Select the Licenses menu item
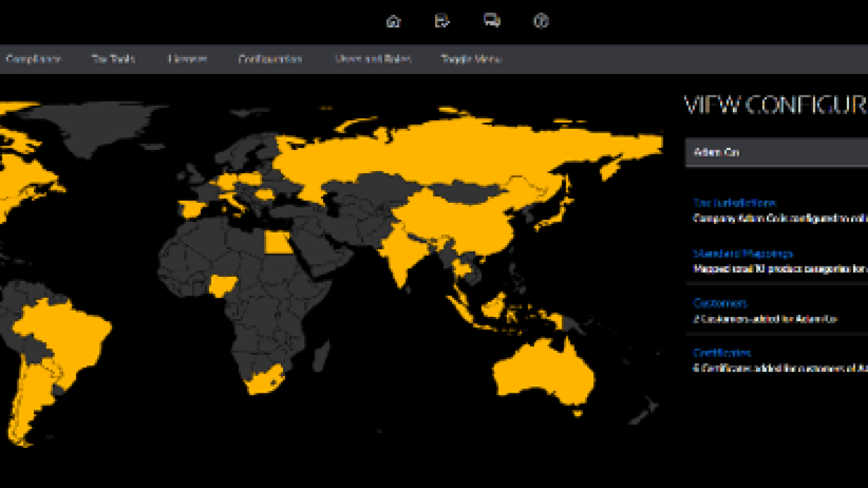 (187, 59)
